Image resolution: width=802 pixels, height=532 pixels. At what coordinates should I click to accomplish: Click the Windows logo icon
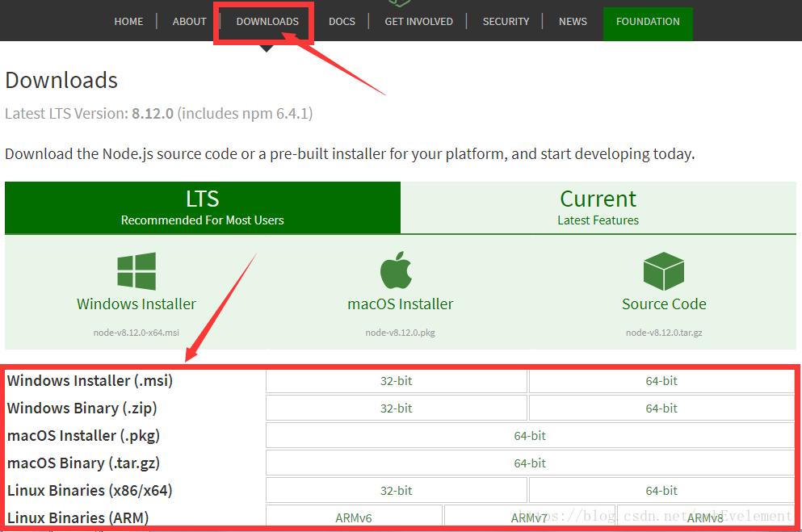(136, 271)
